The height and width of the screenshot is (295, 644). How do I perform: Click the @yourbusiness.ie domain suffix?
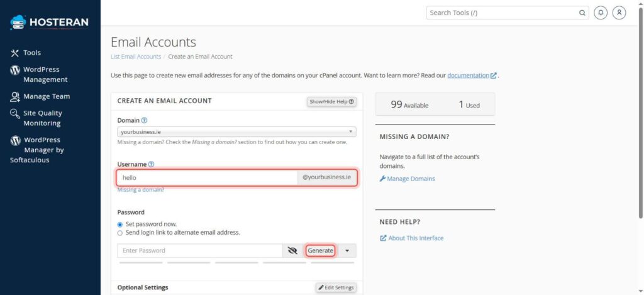(x=327, y=178)
